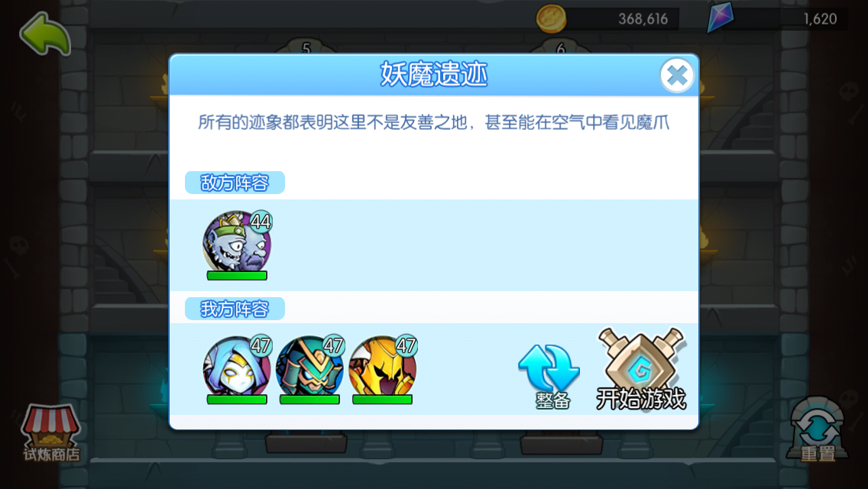This screenshot has width=868, height=489.
Task: Click the 妖魔遗迹 dialog title
Action: tap(433, 74)
